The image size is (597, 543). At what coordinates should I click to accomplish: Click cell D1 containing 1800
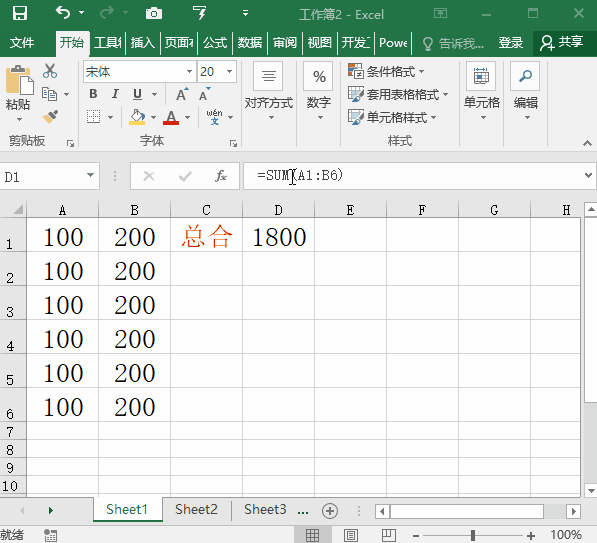click(x=278, y=235)
